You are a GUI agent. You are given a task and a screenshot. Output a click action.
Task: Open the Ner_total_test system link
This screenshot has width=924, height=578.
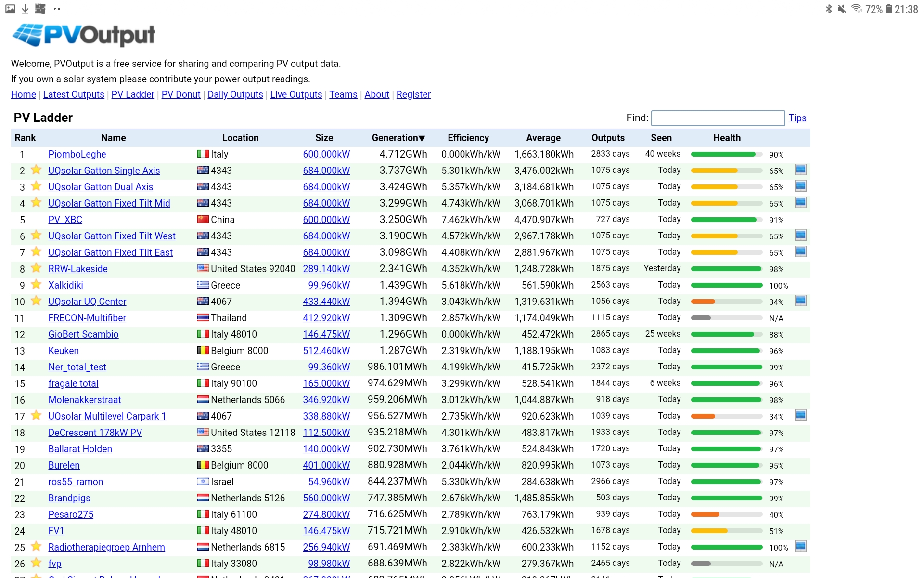point(77,367)
